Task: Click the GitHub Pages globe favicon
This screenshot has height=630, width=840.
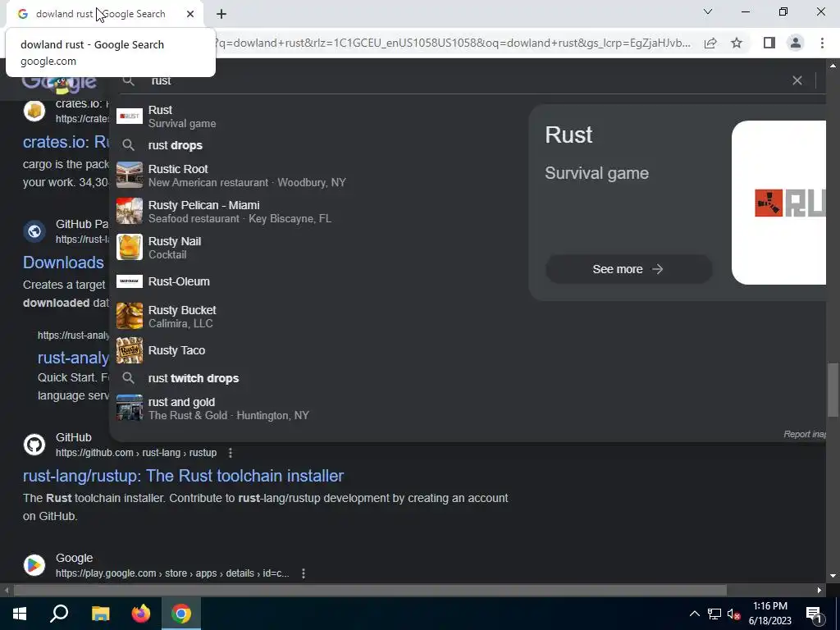Action: (34, 231)
